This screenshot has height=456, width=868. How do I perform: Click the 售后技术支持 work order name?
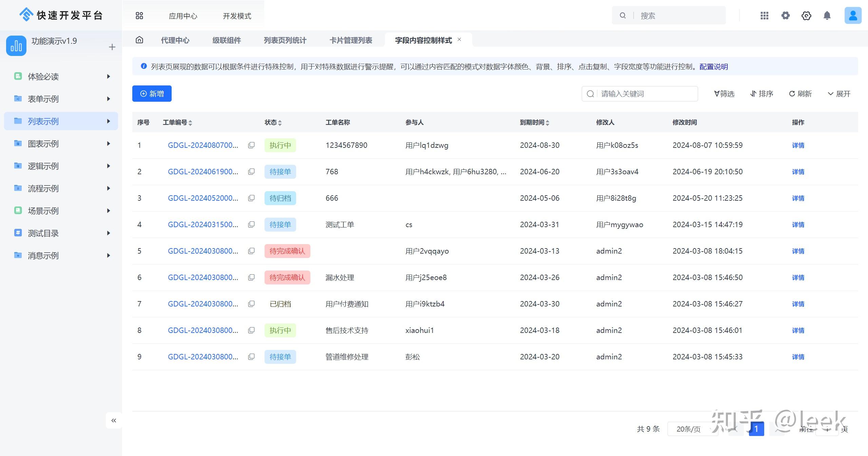347,330
